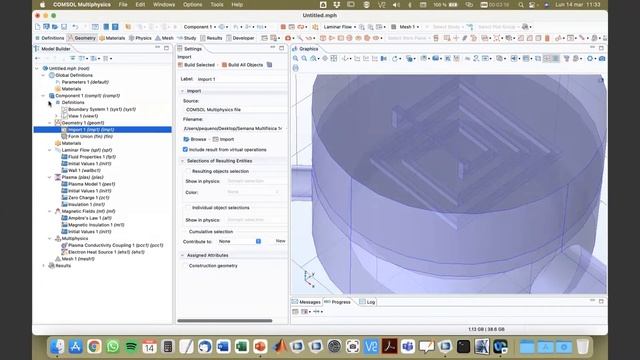Collapse the Import section header
Screen dimensions: 640x360
(x=182, y=91)
